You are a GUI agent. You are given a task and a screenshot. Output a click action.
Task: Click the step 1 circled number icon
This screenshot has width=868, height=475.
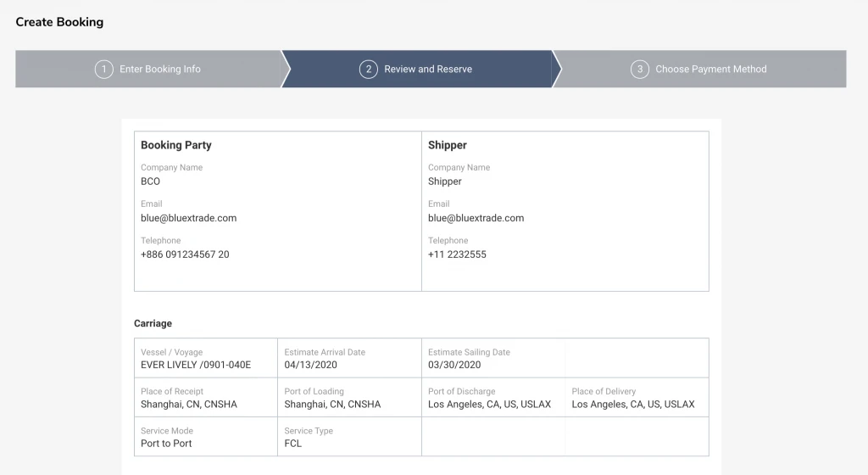(103, 69)
